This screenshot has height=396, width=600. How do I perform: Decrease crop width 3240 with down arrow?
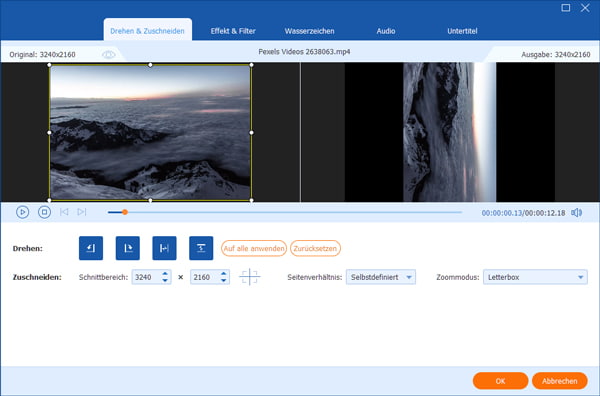coord(165,280)
